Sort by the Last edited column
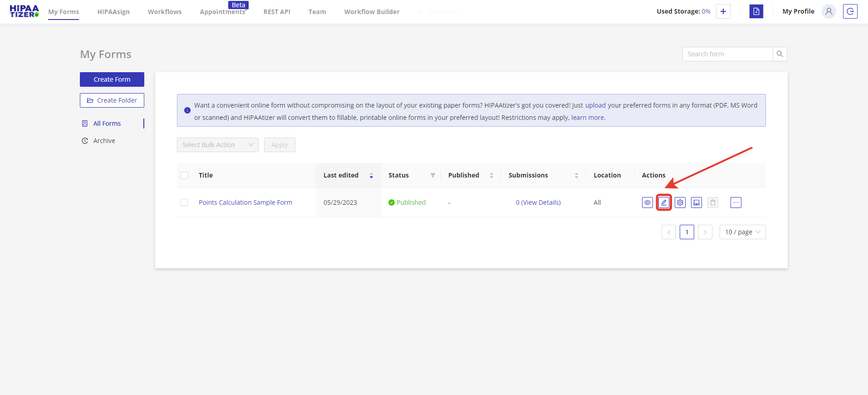The width and height of the screenshot is (868, 395). (341, 175)
